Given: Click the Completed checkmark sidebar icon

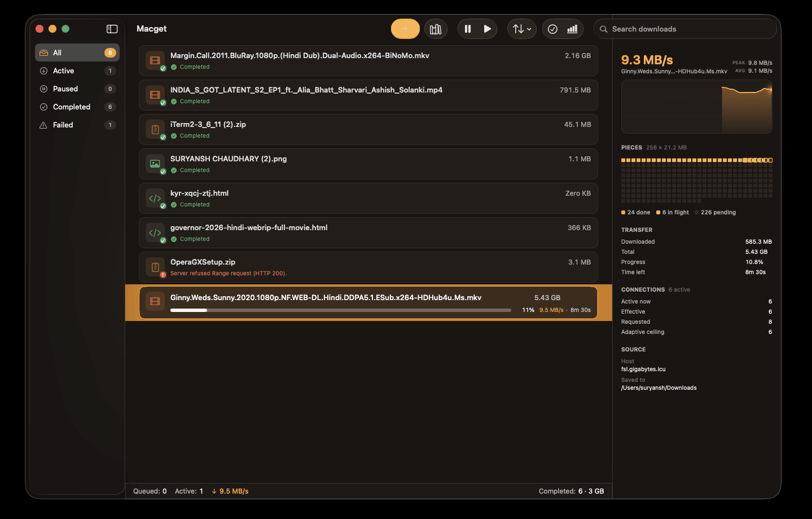Looking at the screenshot, I should [x=43, y=107].
